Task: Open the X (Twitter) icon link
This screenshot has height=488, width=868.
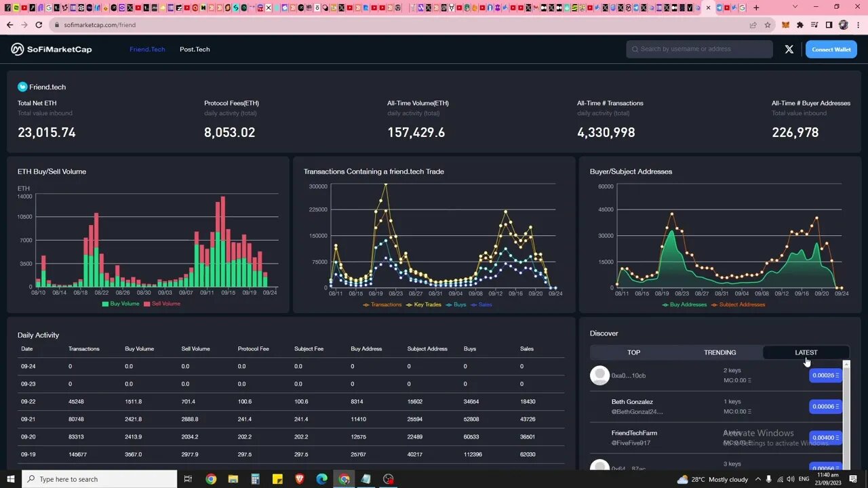Action: [789, 49]
